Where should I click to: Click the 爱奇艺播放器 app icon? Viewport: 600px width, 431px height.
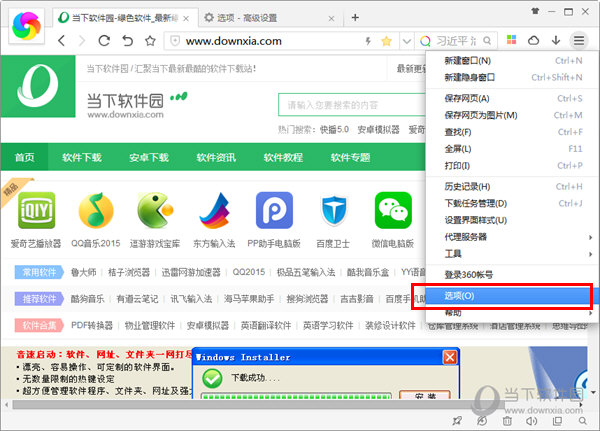[36, 210]
